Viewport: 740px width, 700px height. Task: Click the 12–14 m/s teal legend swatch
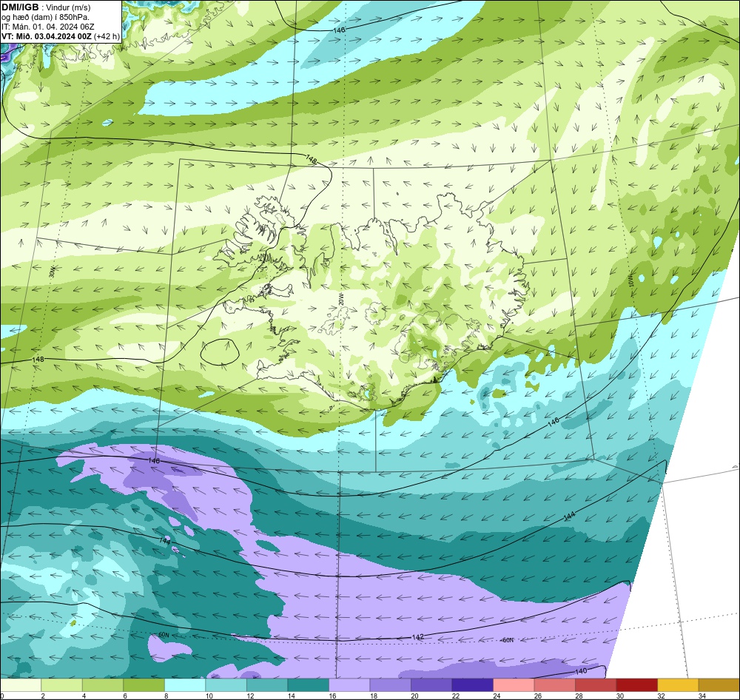(x=267, y=685)
